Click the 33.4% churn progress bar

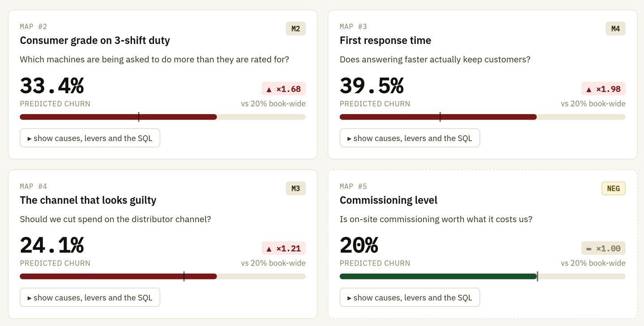pos(163,117)
